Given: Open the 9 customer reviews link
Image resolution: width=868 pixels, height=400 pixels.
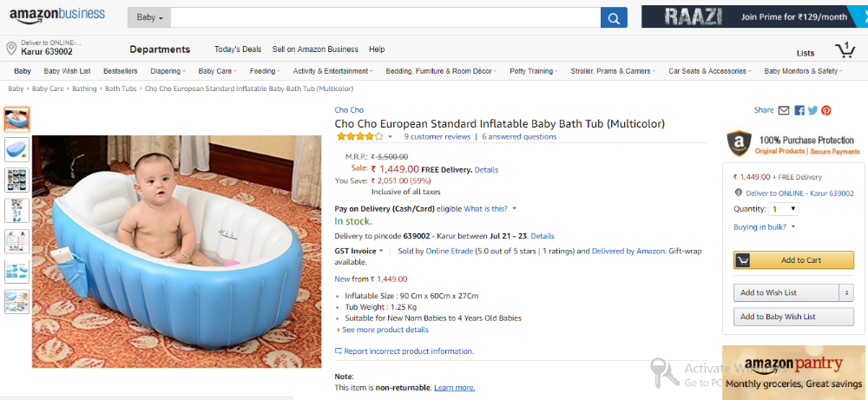Looking at the screenshot, I should 437,136.
